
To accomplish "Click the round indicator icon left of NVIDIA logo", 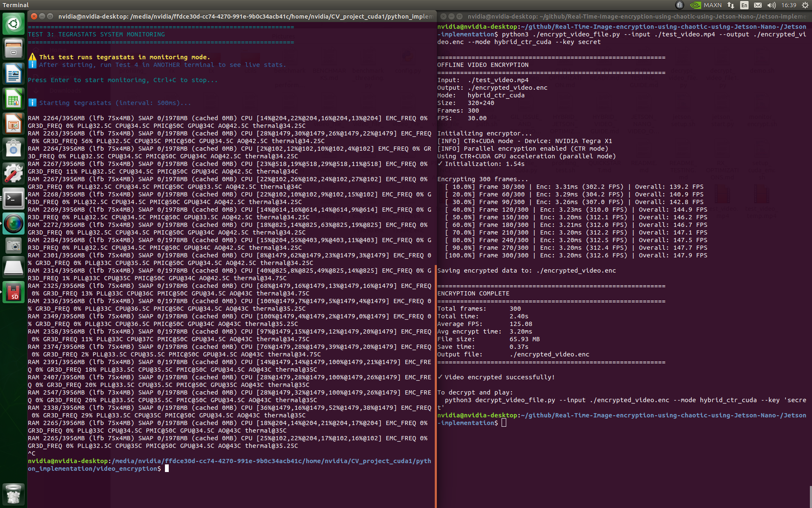I will (680, 5).
